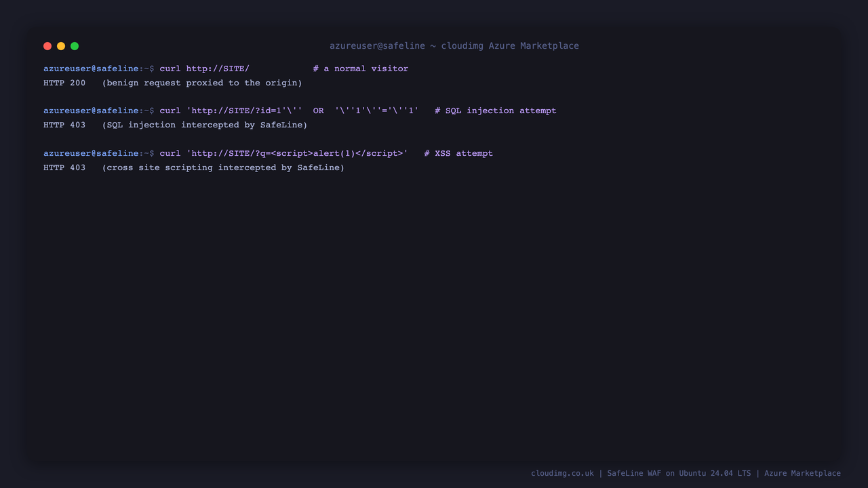Click the third azureuser@safeline prompt before XSS command

pyautogui.click(x=99, y=153)
